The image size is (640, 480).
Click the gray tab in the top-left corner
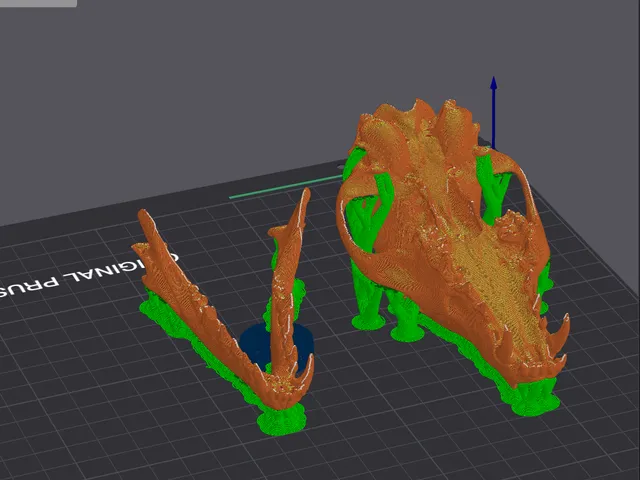click(x=38, y=3)
